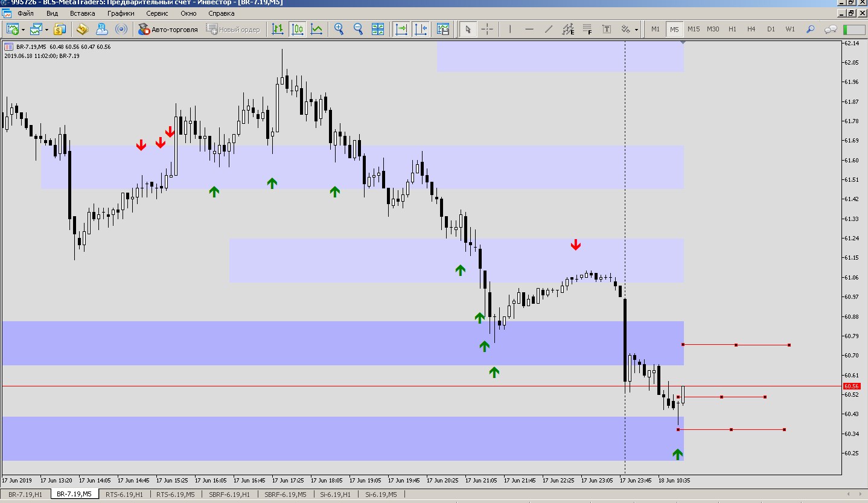Select the vertical line drawing tool
The height and width of the screenshot is (503, 868).
(510, 29)
